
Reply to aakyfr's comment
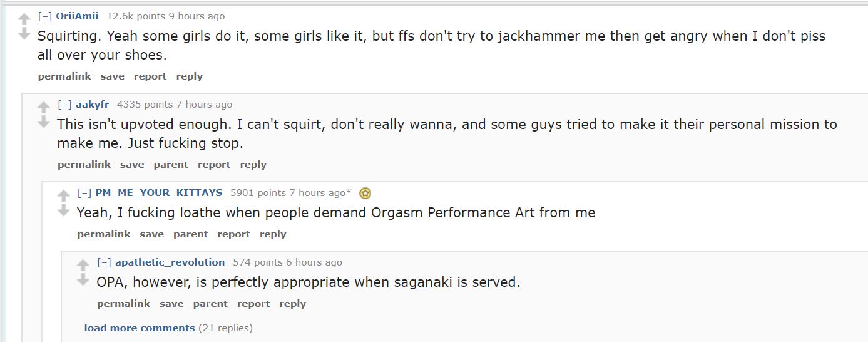pyautogui.click(x=253, y=165)
